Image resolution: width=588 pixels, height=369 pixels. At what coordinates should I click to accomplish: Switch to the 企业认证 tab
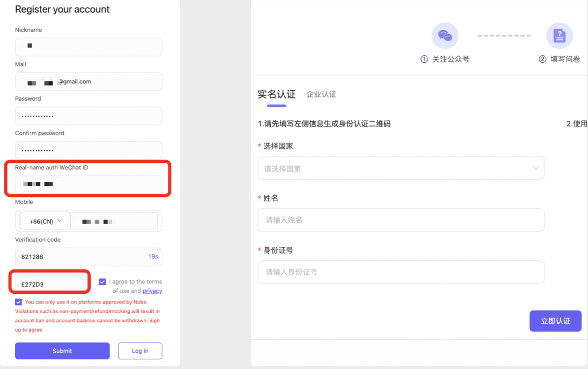pos(321,95)
